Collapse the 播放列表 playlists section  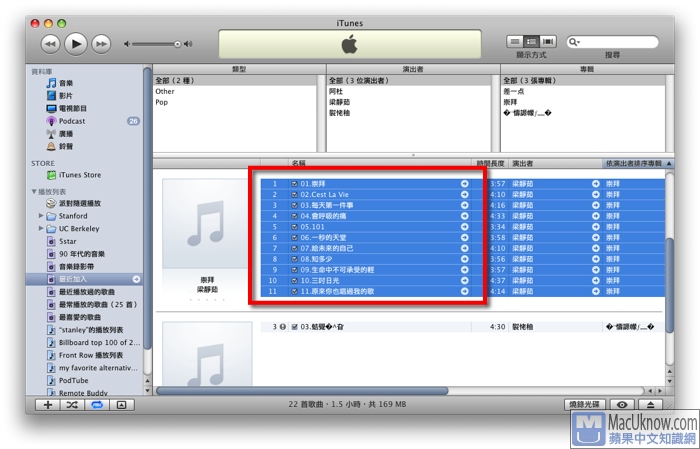click(x=34, y=191)
